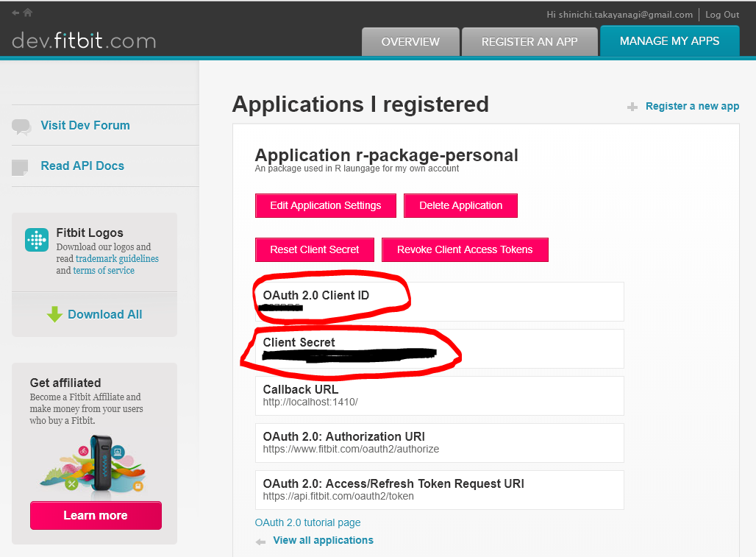
Task: Click the home icon in the header
Action: click(x=28, y=13)
